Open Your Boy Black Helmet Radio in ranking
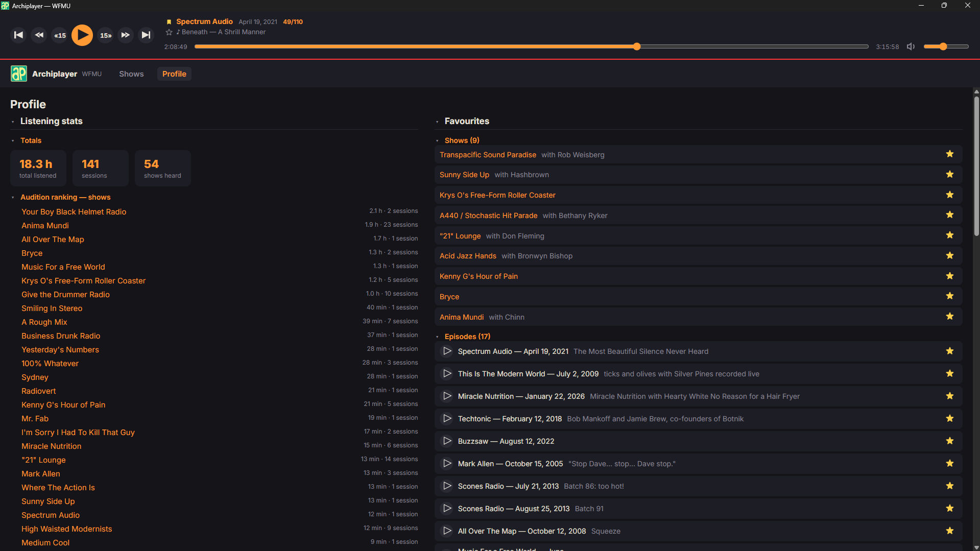 (x=74, y=212)
